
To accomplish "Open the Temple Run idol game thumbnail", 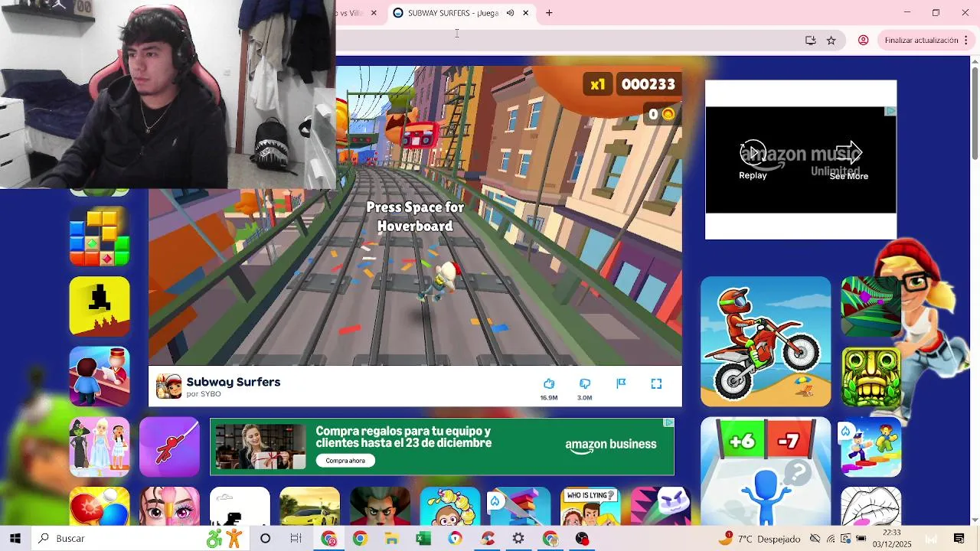I will [x=871, y=377].
